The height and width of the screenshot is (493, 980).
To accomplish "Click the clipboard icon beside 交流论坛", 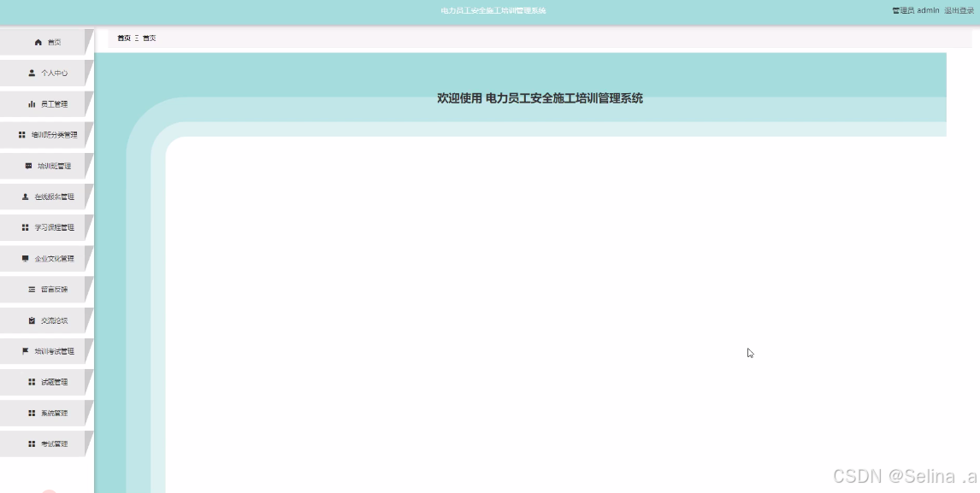I will click(x=32, y=320).
